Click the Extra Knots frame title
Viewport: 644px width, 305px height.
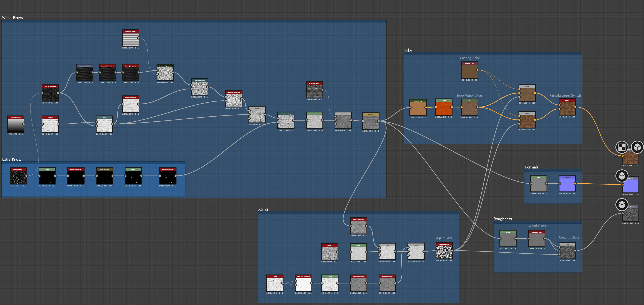11,159
